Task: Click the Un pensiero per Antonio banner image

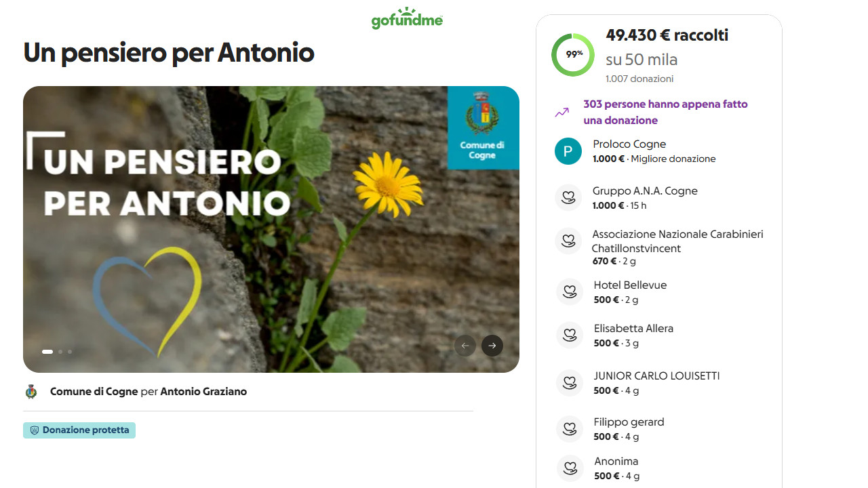Action: 271,228
